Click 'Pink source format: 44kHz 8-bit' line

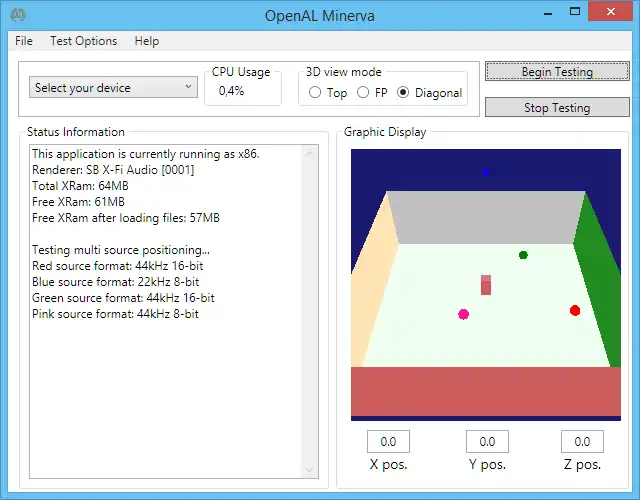click(x=115, y=313)
